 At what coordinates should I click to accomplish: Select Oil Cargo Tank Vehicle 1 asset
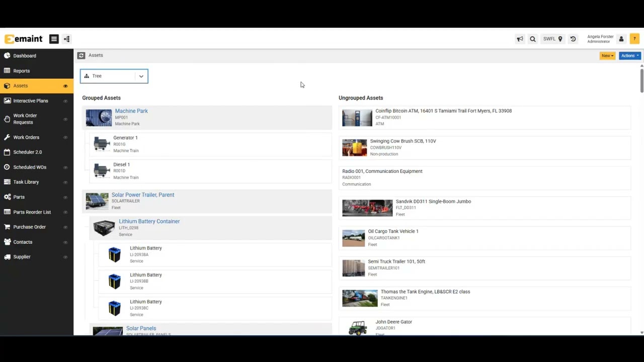[x=485, y=238]
